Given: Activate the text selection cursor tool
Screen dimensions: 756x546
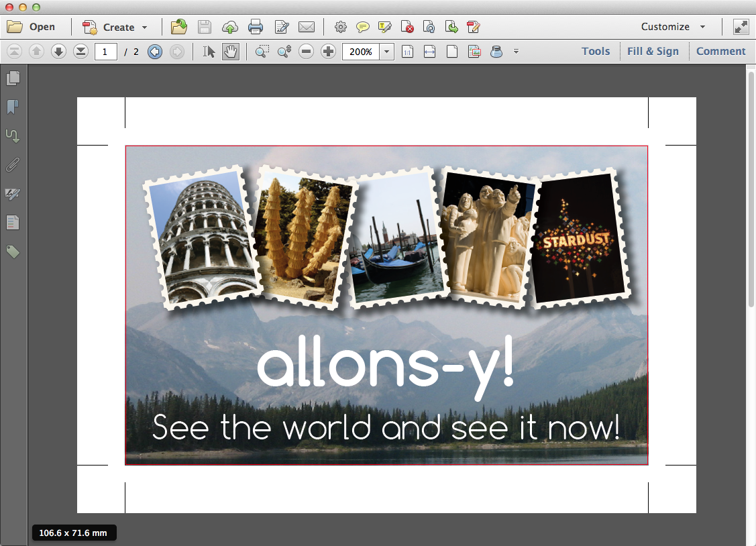Looking at the screenshot, I should point(209,52).
